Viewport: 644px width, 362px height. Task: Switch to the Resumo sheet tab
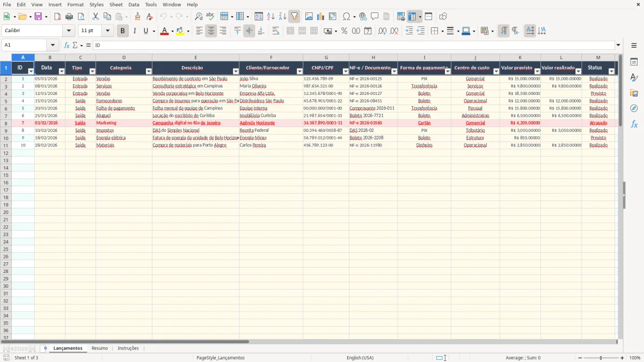pos(100,348)
